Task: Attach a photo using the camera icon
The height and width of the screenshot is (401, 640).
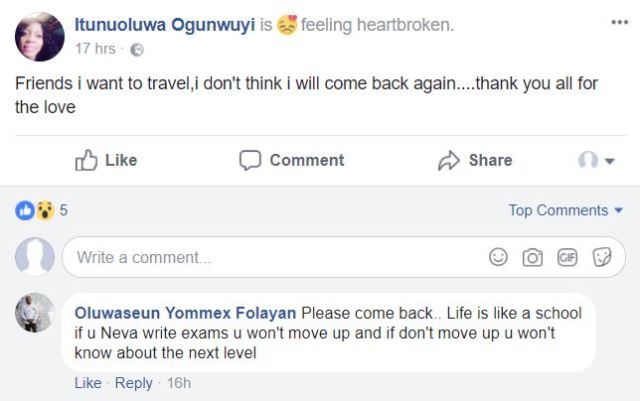Action: [533, 257]
